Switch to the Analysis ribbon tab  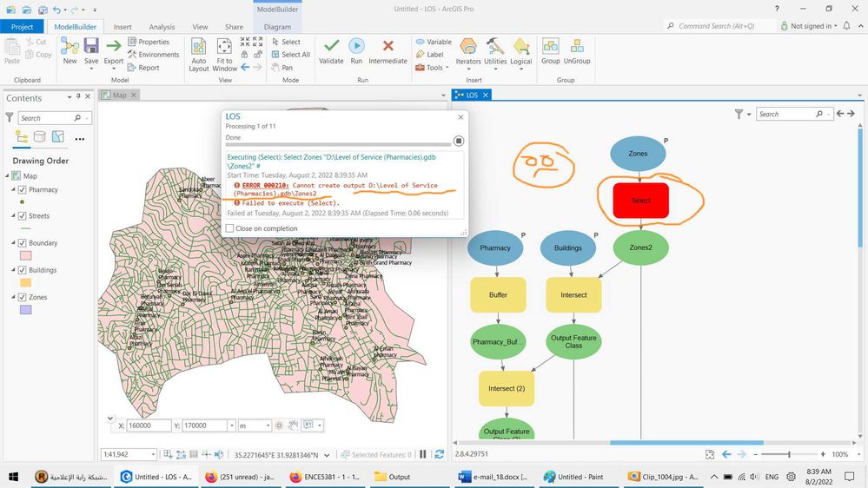[162, 27]
